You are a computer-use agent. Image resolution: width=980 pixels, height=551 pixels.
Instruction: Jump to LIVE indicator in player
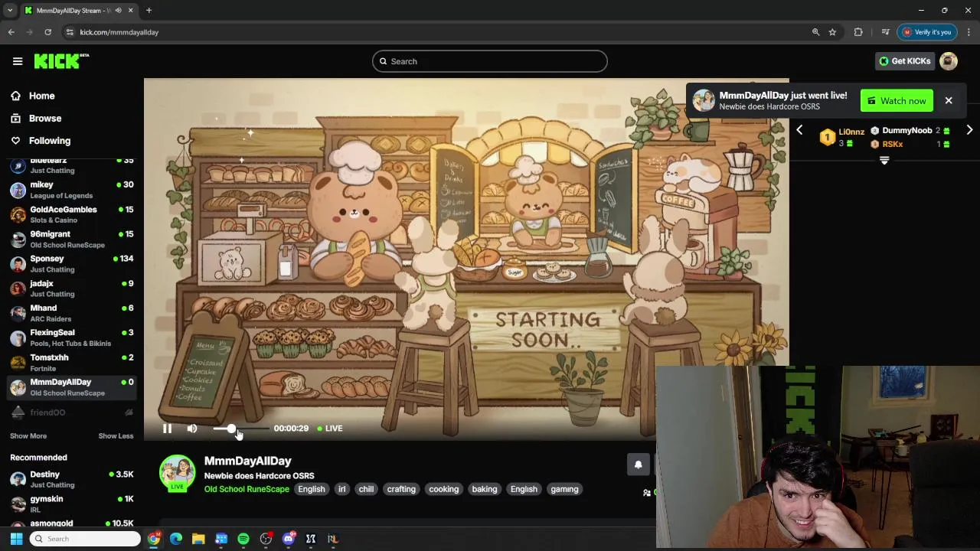coord(330,429)
